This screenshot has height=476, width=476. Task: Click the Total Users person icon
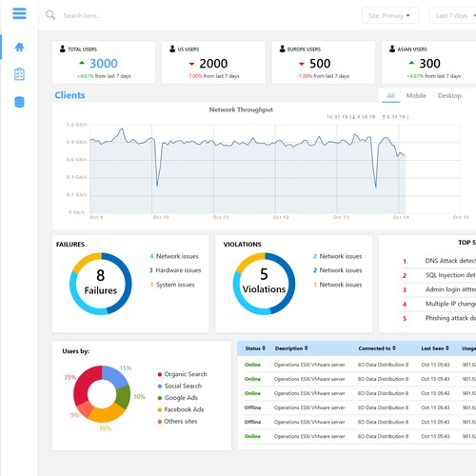(63, 49)
